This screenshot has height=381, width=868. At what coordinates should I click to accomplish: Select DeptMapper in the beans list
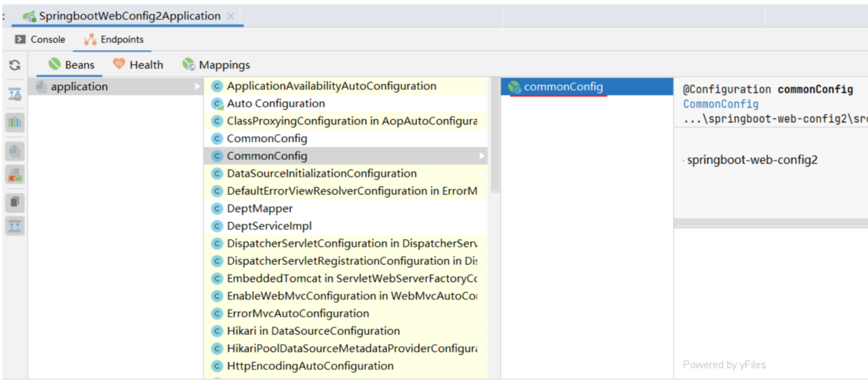[260, 208]
